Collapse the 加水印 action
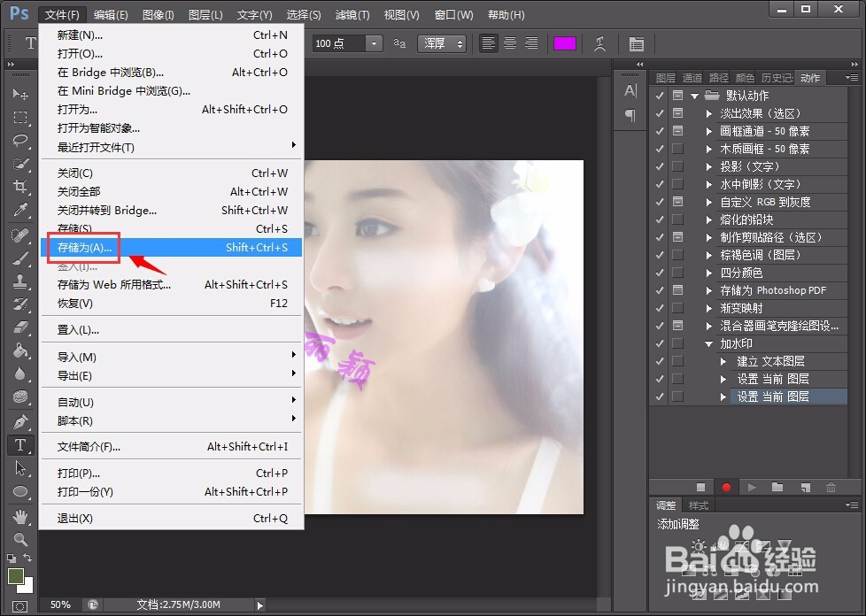The image size is (866, 616). (709, 343)
